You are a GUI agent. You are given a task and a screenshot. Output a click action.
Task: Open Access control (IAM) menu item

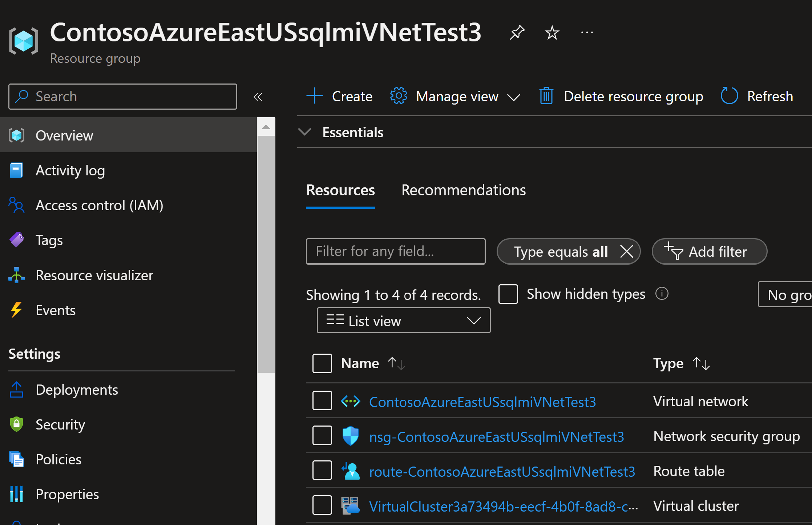pyautogui.click(x=99, y=205)
